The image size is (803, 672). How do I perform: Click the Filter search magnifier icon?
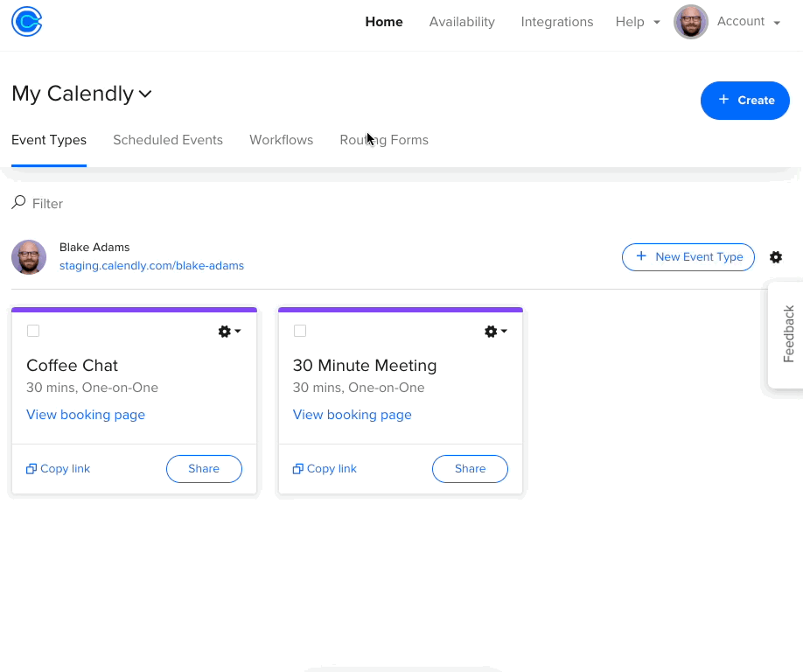pos(18,202)
